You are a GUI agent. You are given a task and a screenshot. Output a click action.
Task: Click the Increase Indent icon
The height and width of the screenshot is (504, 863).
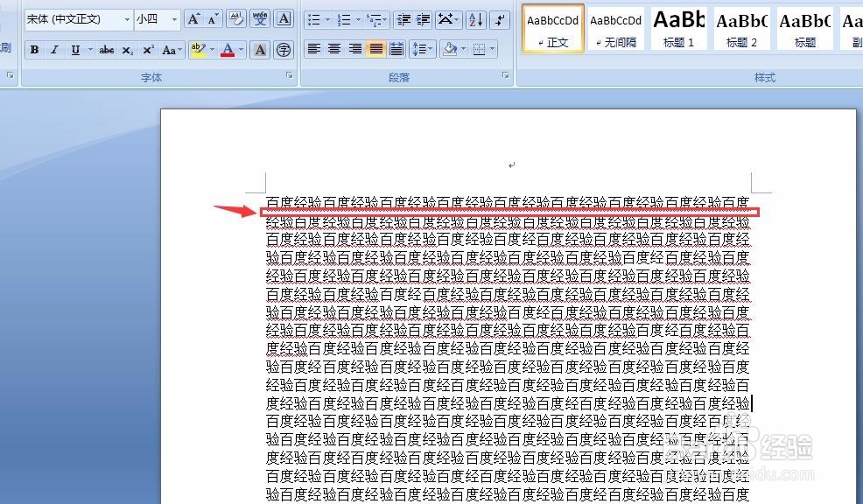(424, 20)
